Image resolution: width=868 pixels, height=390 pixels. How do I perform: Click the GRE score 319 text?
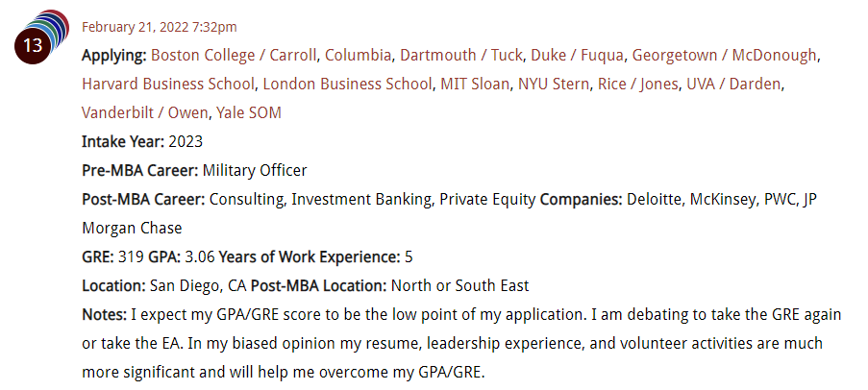[x=131, y=256]
